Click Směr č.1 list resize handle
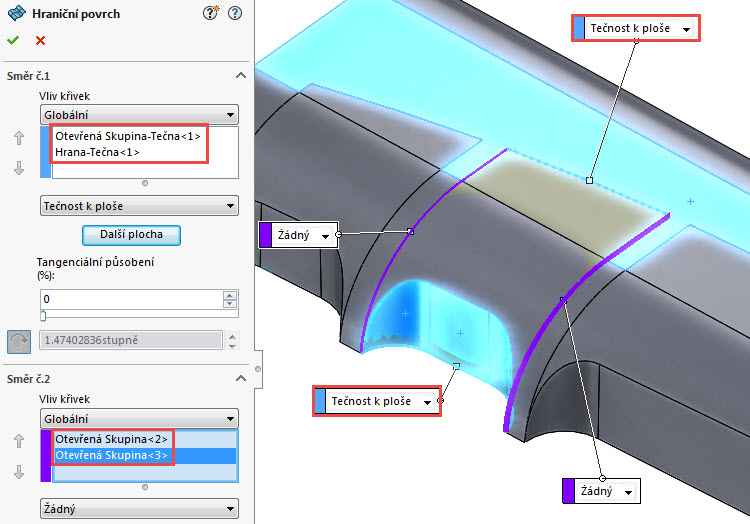 [145, 183]
